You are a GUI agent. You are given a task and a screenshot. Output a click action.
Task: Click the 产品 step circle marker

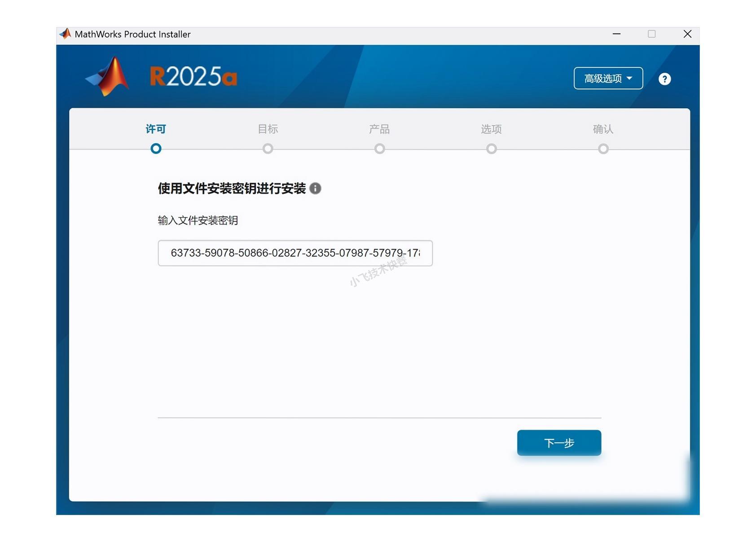[x=379, y=149]
